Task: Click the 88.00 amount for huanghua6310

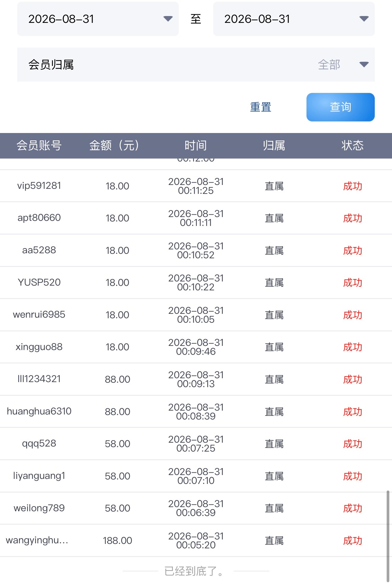Action: click(118, 412)
